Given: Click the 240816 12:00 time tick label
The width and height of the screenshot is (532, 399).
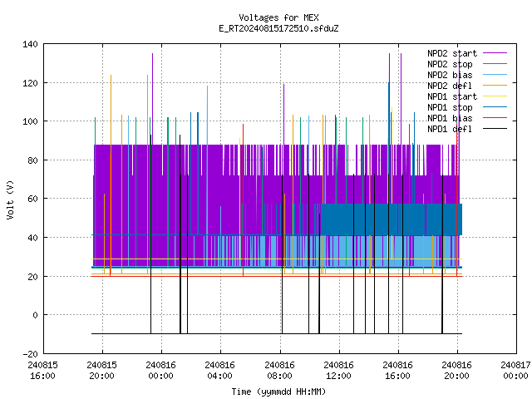Looking at the screenshot, I should point(338,370).
